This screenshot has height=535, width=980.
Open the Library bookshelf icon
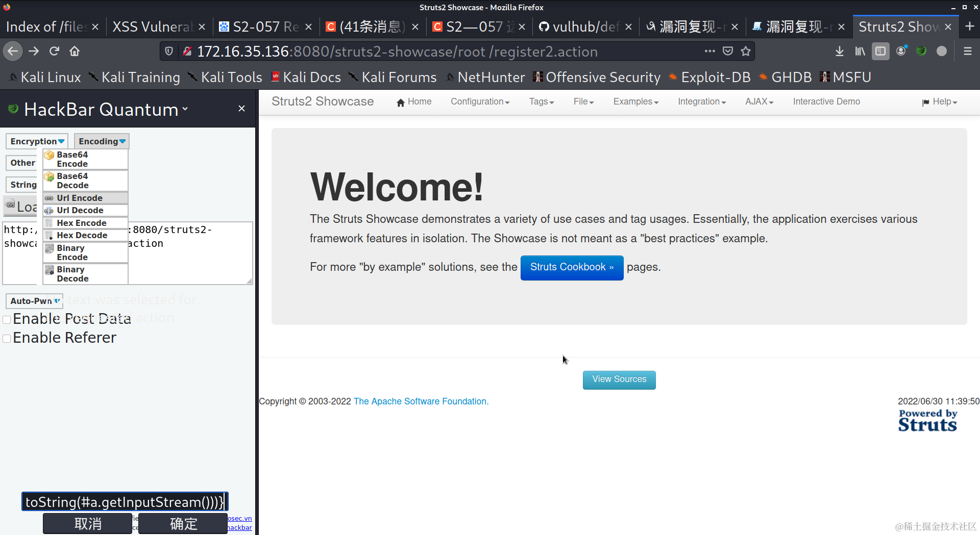[860, 51]
